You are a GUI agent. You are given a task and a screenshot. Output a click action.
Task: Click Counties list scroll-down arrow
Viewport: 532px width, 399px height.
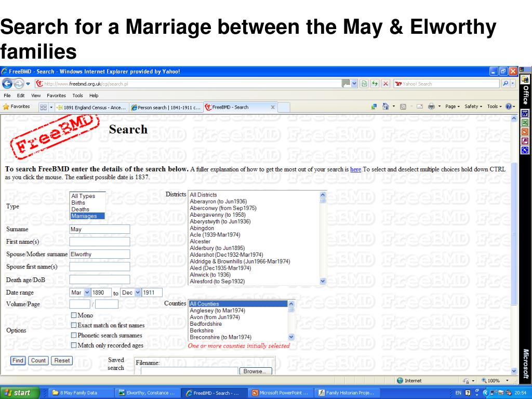click(291, 337)
